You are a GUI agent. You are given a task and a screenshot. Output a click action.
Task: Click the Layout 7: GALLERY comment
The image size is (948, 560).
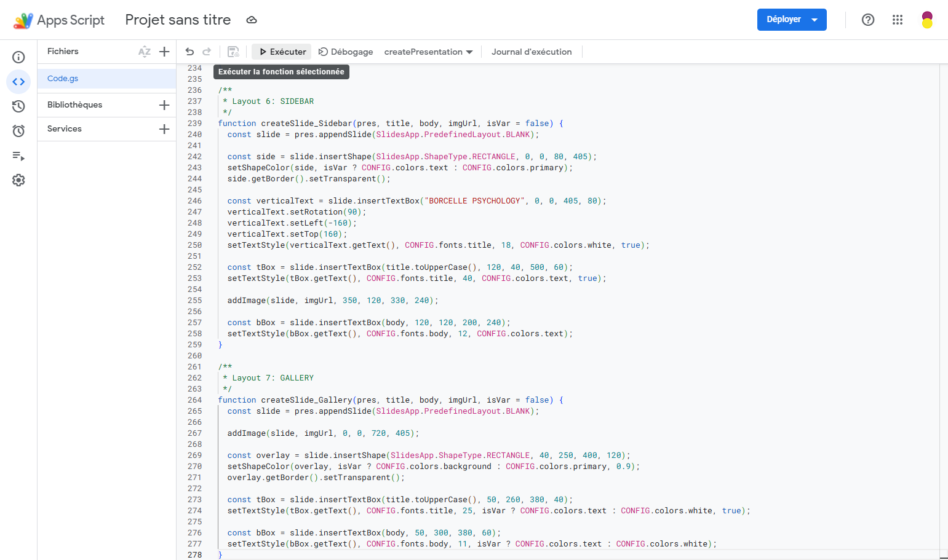pos(268,378)
